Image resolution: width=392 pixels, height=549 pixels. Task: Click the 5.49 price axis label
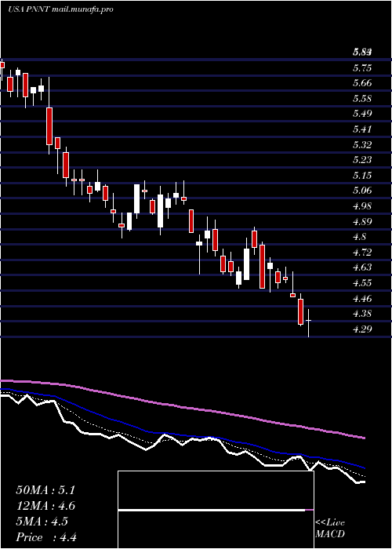click(x=362, y=114)
